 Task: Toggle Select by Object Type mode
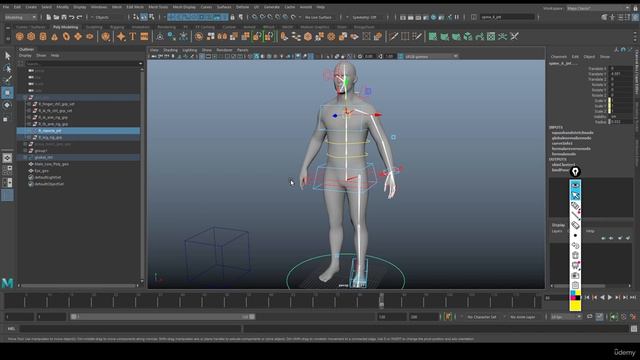click(144, 17)
